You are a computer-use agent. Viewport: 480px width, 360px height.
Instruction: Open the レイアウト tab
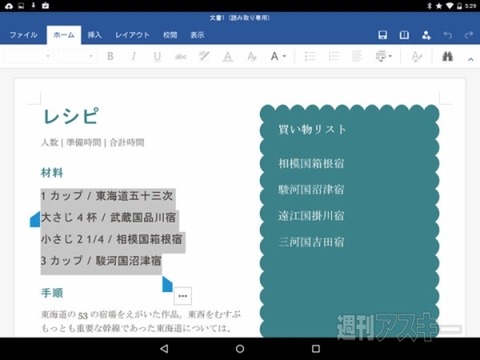[132, 35]
